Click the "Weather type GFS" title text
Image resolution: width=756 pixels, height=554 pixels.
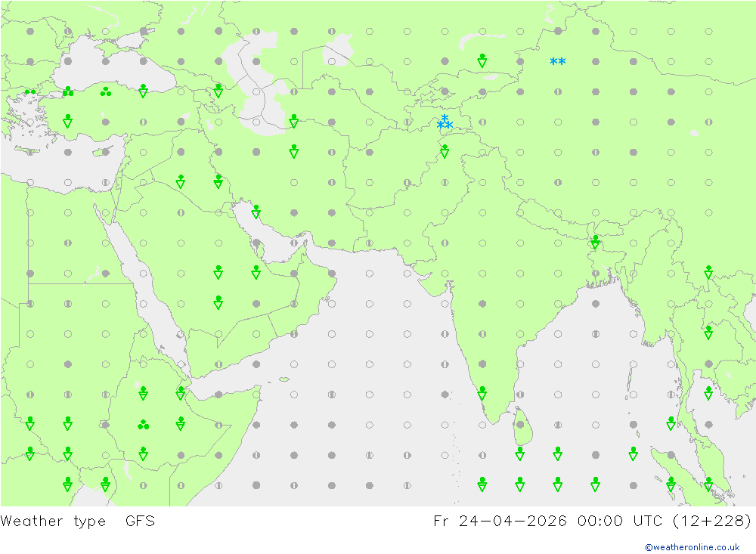[x=78, y=521]
